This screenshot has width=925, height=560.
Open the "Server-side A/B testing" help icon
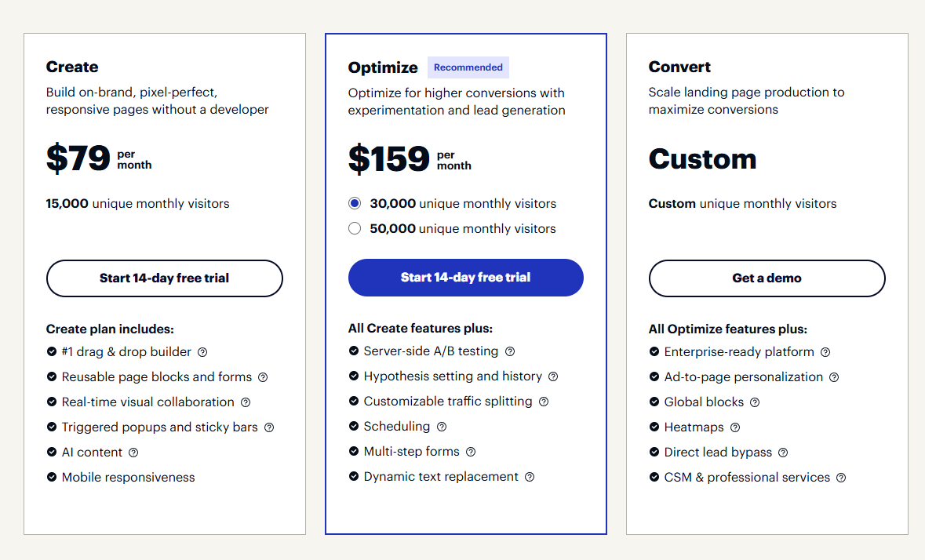pos(510,351)
